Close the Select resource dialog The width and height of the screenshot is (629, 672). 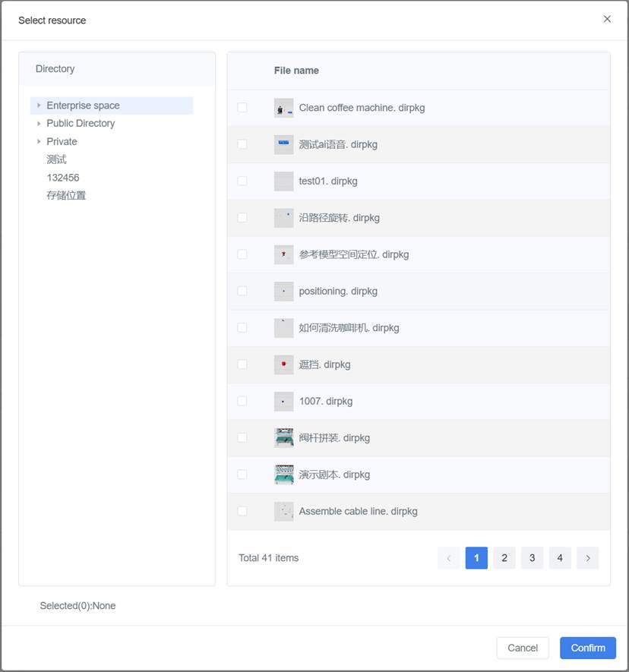pyautogui.click(x=607, y=19)
